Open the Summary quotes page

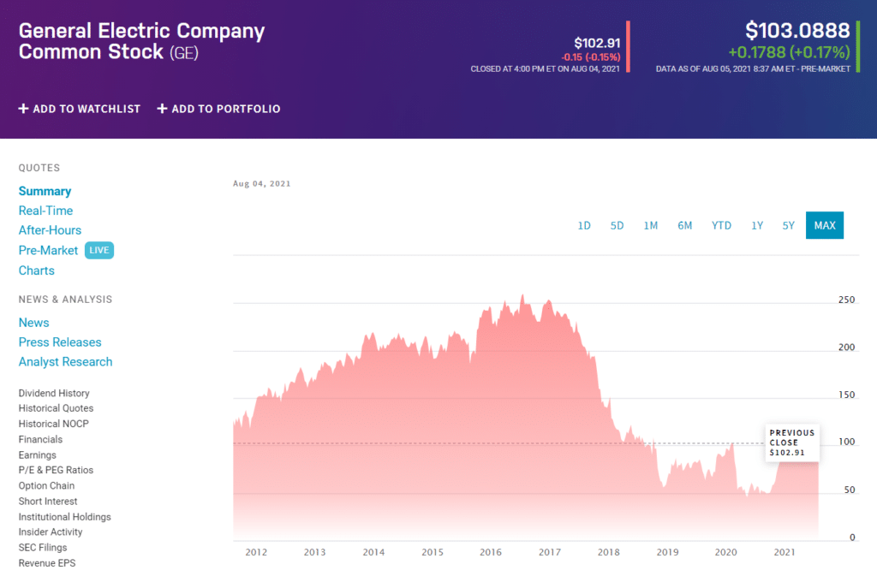pos(45,191)
